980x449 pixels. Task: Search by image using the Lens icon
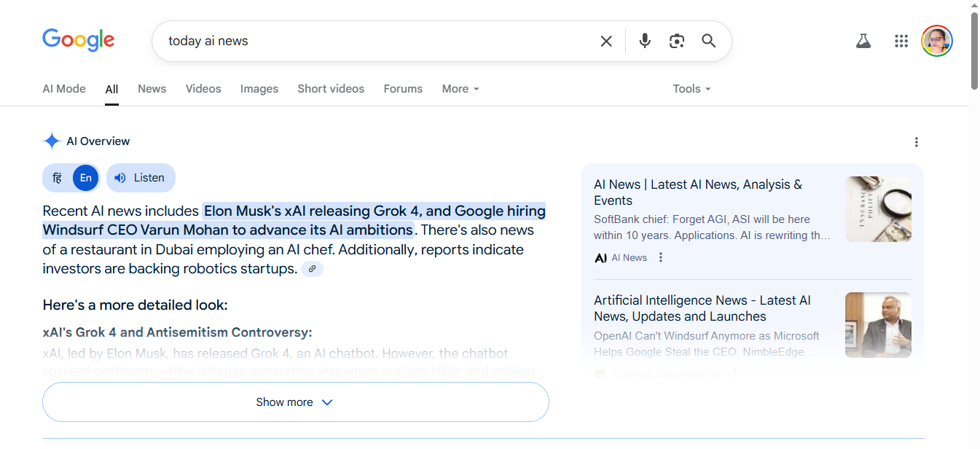point(677,41)
